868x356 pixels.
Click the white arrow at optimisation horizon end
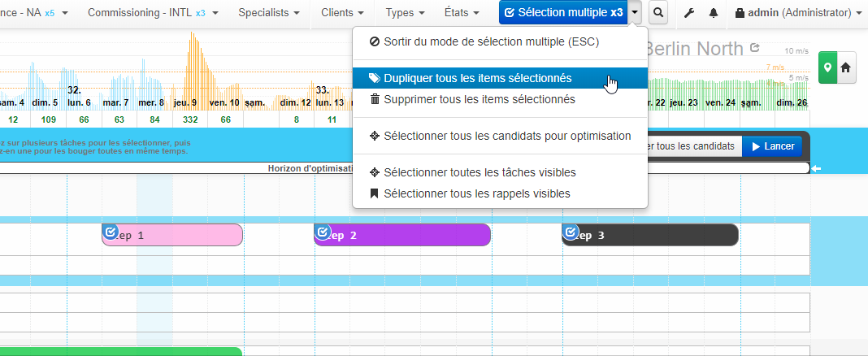[x=817, y=168]
